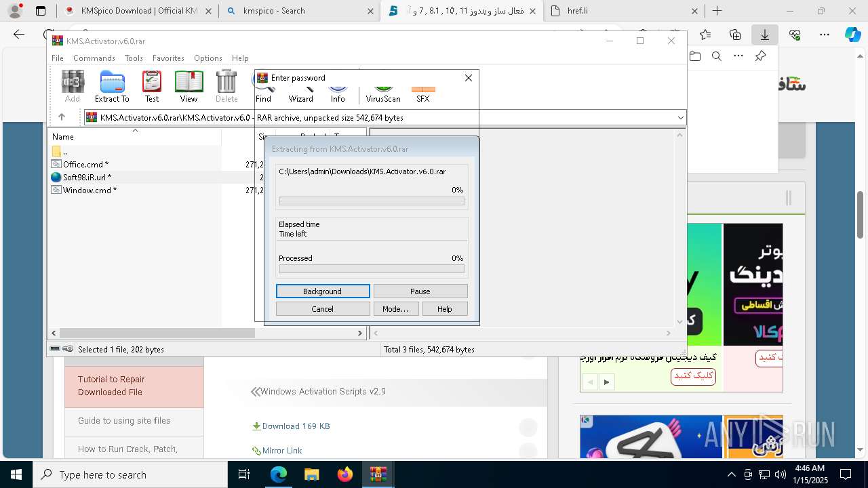Screen dimensions: 868x488
Task: Open a new browser tab
Action: (x=717, y=11)
